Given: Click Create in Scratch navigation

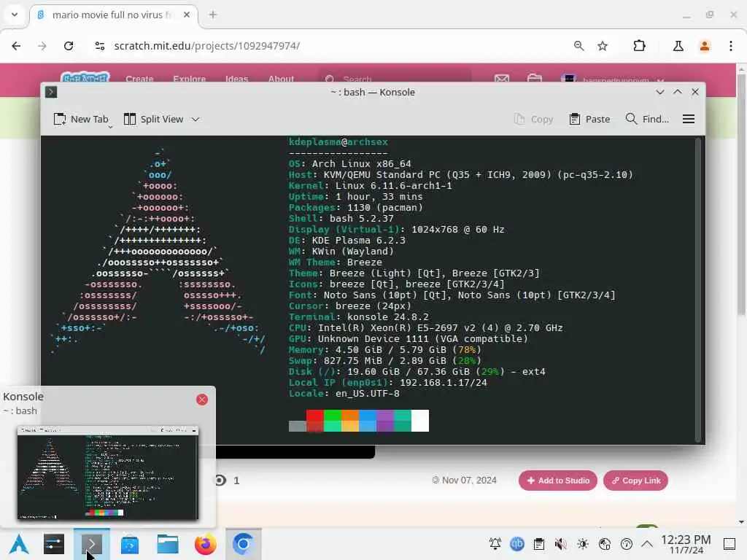Looking at the screenshot, I should coord(139,79).
